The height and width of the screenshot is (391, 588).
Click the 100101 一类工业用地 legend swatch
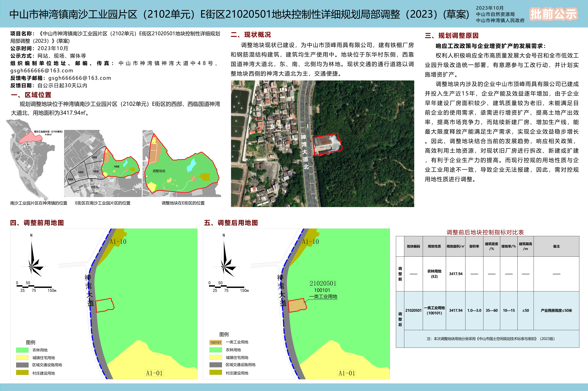(215, 342)
